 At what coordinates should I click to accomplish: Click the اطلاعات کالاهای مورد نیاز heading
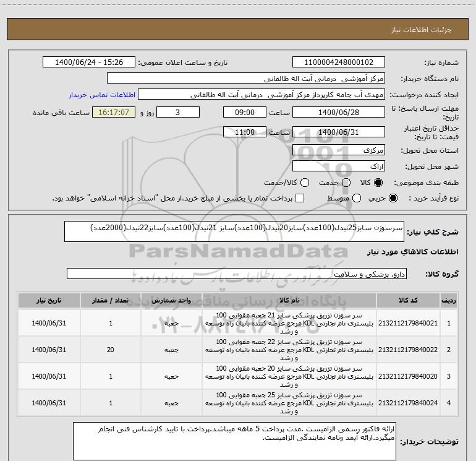(x=413, y=252)
